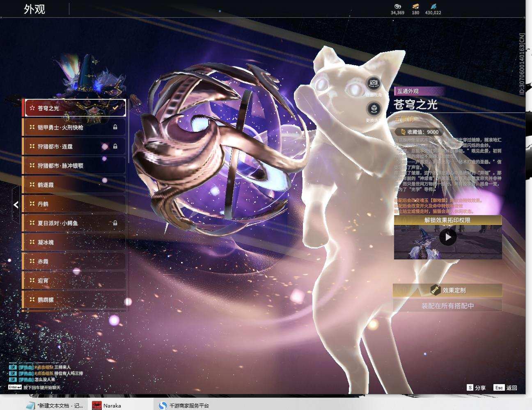The image size is (532, 410).
Task: Open the Notepad document in the taskbar
Action: point(55,405)
